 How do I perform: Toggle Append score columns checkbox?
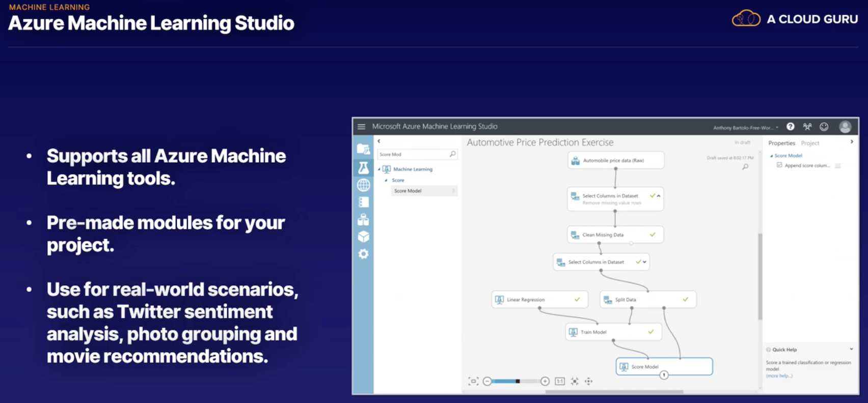(x=779, y=165)
